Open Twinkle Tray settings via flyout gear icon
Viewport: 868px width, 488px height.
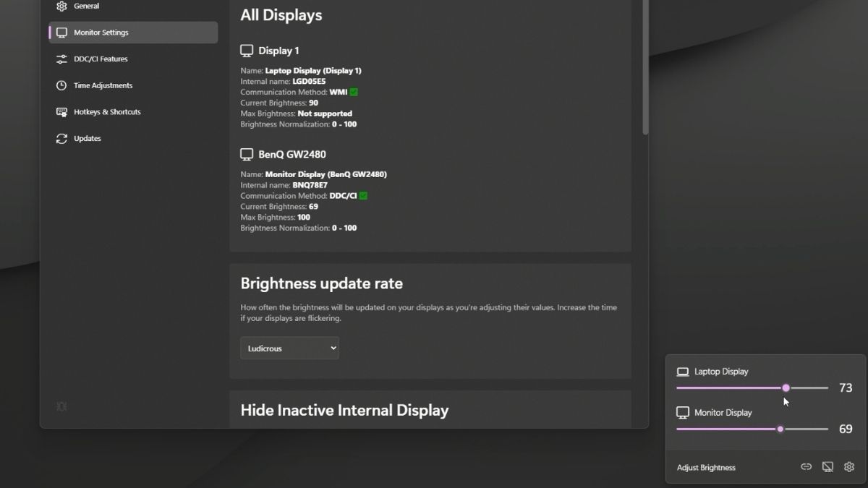coord(849,466)
